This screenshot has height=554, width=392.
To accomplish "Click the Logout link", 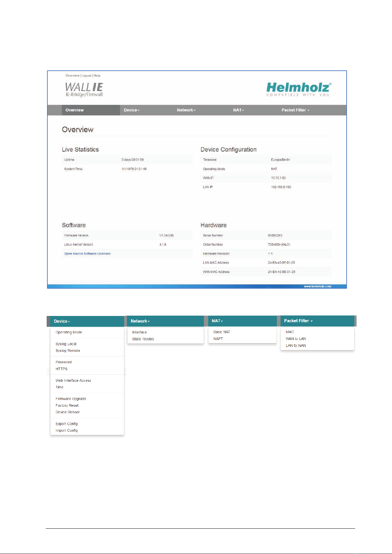I will (x=86, y=76).
